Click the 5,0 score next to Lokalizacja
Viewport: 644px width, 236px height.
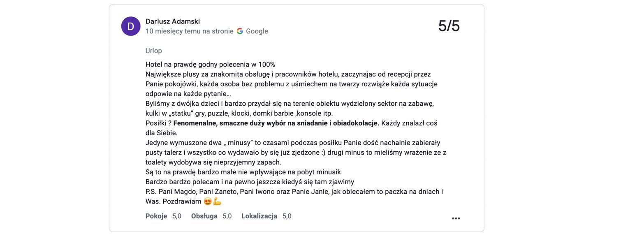click(x=287, y=216)
